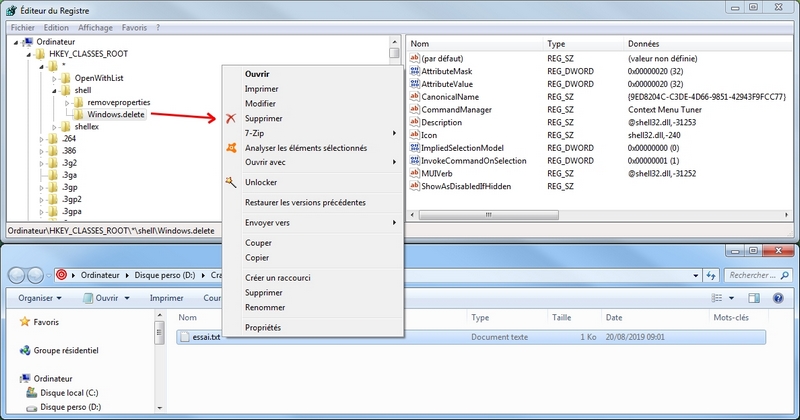Screen dimensions: 800x420
Task: Click the essai.txt file icon
Action: (x=185, y=338)
